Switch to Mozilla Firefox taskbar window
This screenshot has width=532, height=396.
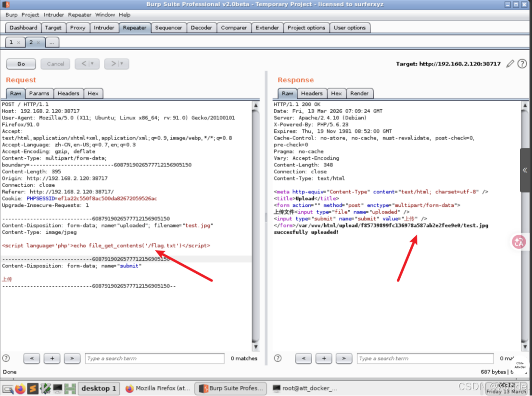point(158,388)
